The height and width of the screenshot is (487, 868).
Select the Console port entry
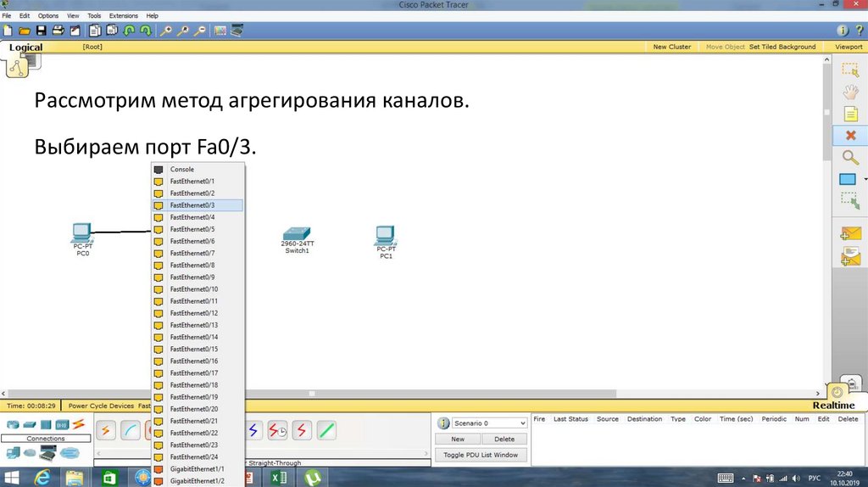tap(198, 169)
